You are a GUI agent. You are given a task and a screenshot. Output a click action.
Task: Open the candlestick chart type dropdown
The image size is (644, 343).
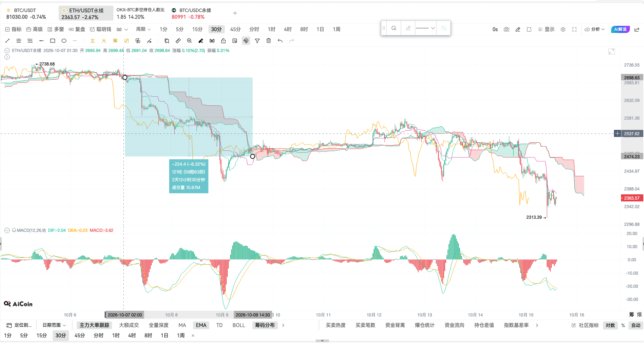122,29
